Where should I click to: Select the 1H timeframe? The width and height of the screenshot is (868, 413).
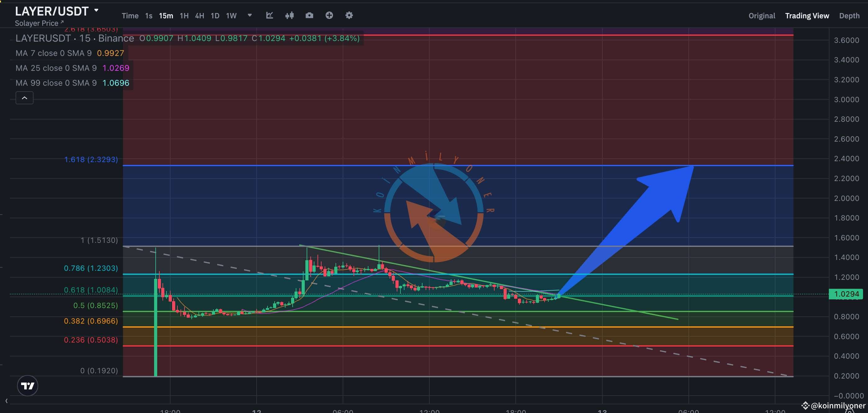(184, 16)
